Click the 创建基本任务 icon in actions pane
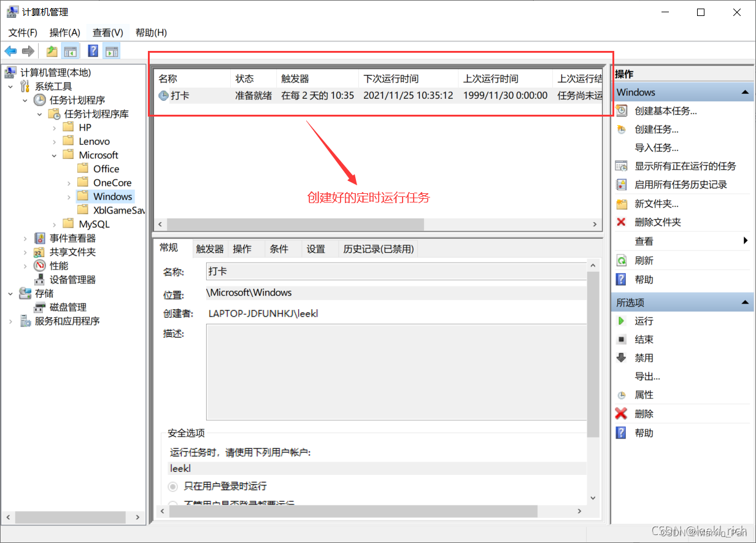The height and width of the screenshot is (543, 756). pyautogui.click(x=622, y=110)
